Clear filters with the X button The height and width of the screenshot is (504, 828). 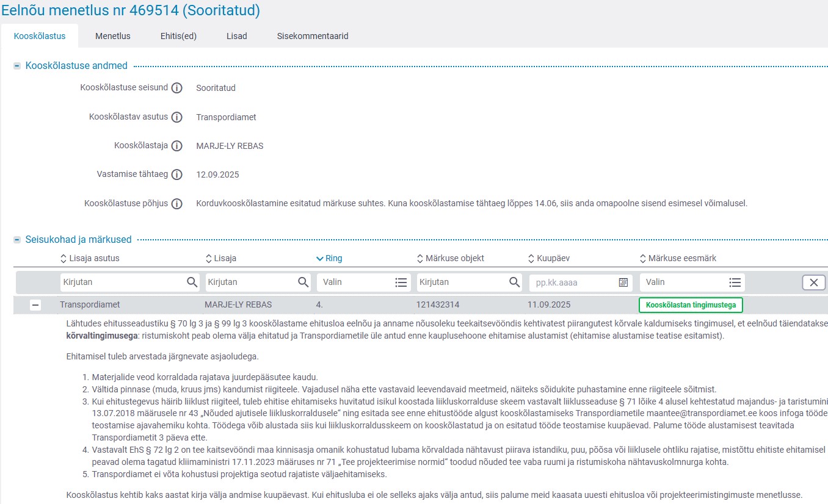point(813,282)
